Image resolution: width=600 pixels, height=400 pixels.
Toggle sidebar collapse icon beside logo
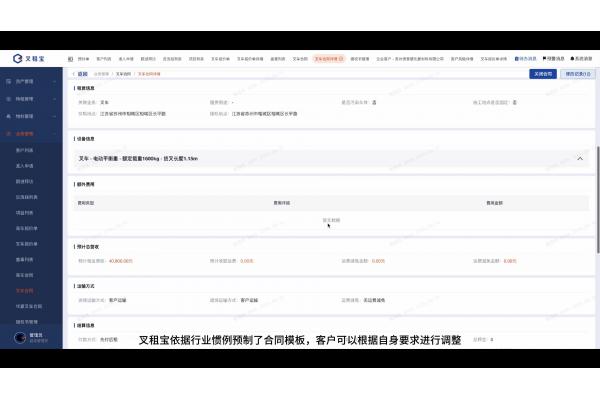[69, 59]
